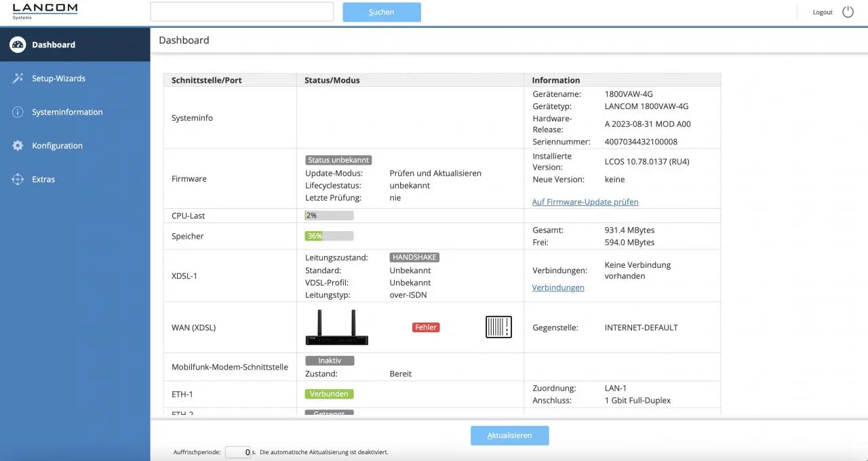Click the Konfiguration gear icon

(18, 146)
